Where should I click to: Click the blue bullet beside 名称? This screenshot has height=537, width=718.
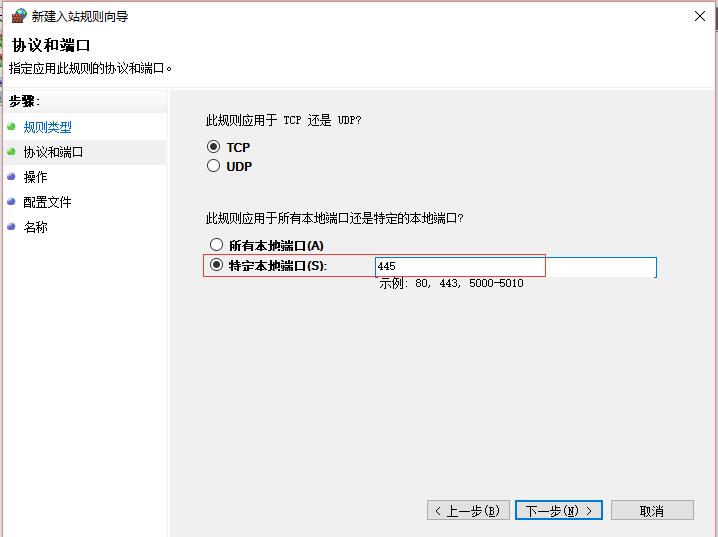click(x=11, y=226)
